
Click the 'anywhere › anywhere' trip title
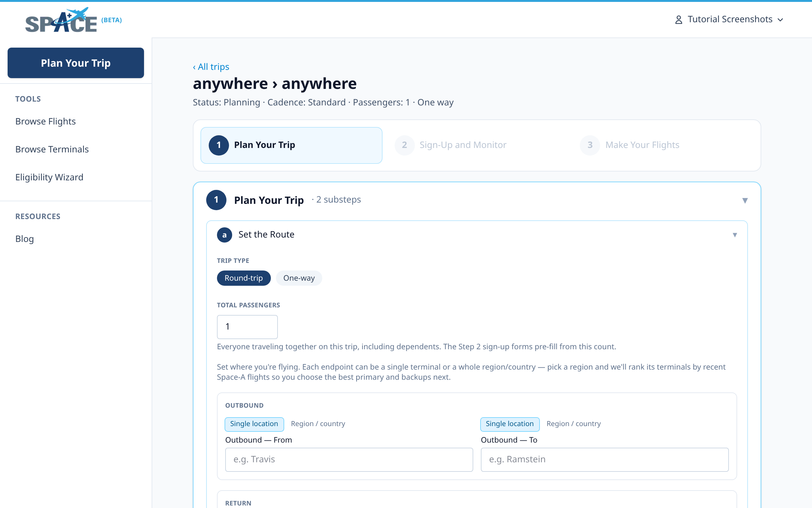pos(274,83)
